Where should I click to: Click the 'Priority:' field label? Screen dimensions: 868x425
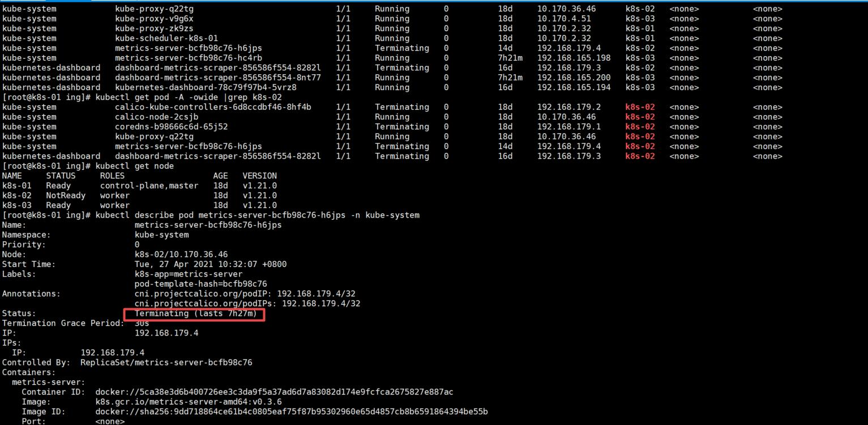tap(24, 244)
